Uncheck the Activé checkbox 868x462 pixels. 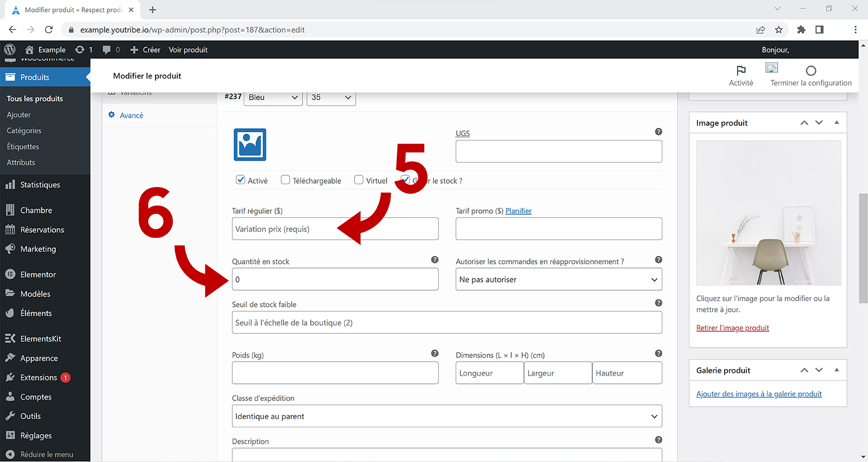(241, 180)
